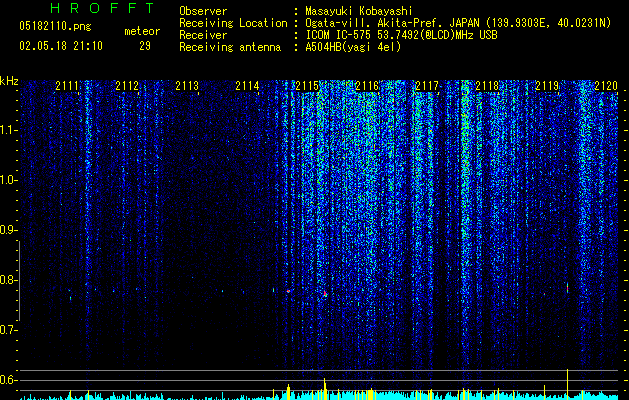Screen dimensions: 629x400
Task: Click the 0.8 frequency axis label
Action: pos(8,280)
